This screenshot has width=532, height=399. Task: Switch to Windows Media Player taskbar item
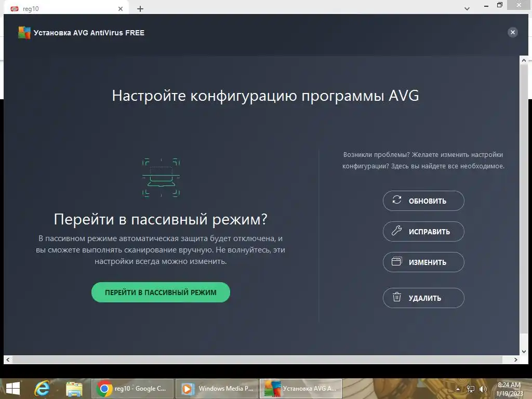pyautogui.click(x=217, y=389)
